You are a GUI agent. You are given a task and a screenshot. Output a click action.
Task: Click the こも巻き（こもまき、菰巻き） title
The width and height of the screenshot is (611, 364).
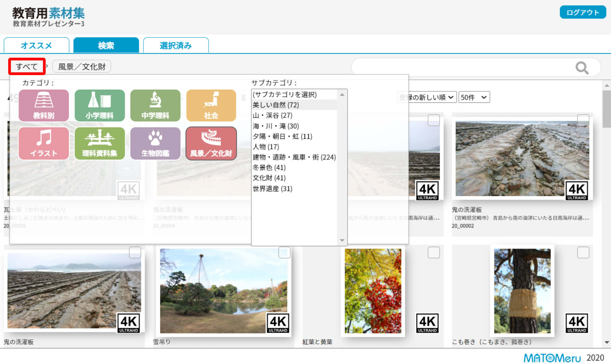[x=492, y=342]
